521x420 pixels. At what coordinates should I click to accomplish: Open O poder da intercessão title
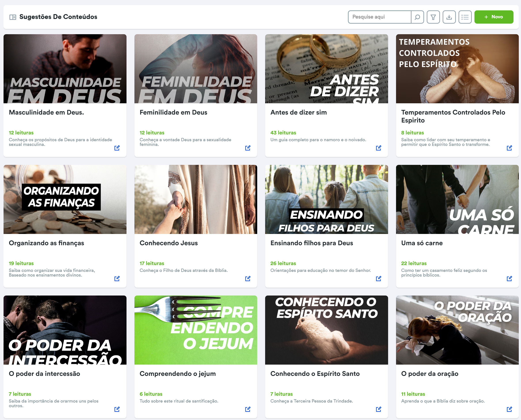click(44, 374)
